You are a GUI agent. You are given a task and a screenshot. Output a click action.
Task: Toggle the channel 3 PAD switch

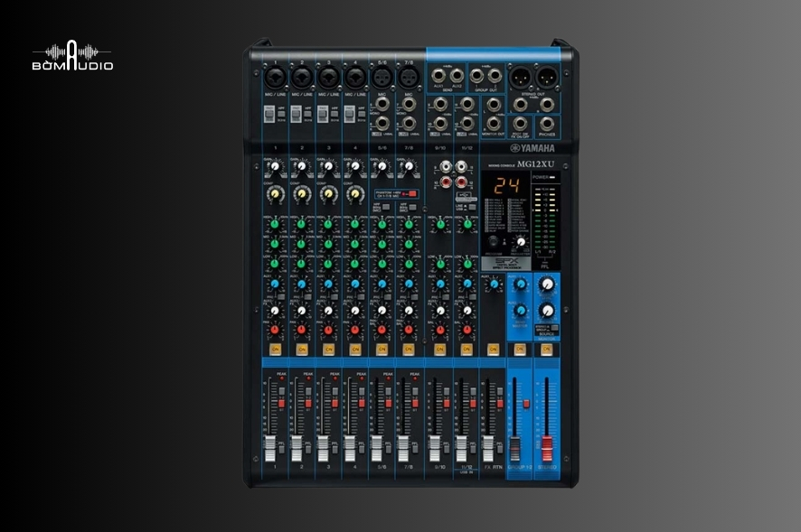(323, 115)
